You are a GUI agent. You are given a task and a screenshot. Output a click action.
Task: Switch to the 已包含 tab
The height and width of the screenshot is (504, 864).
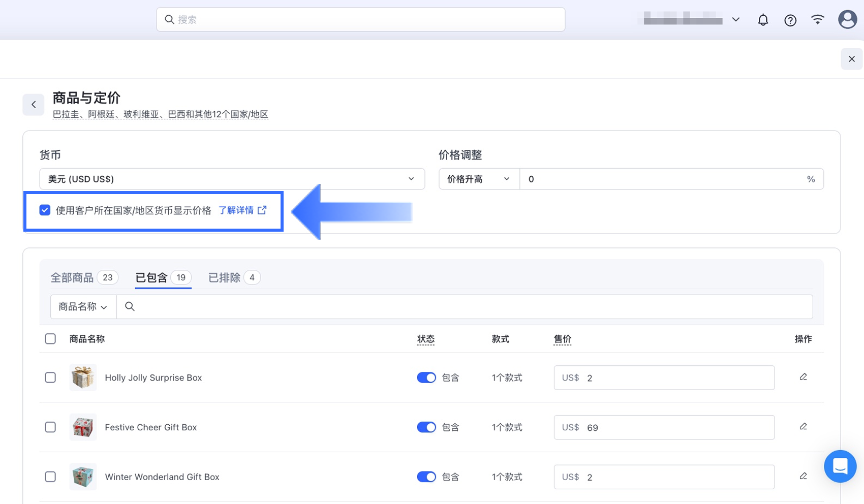pos(163,277)
